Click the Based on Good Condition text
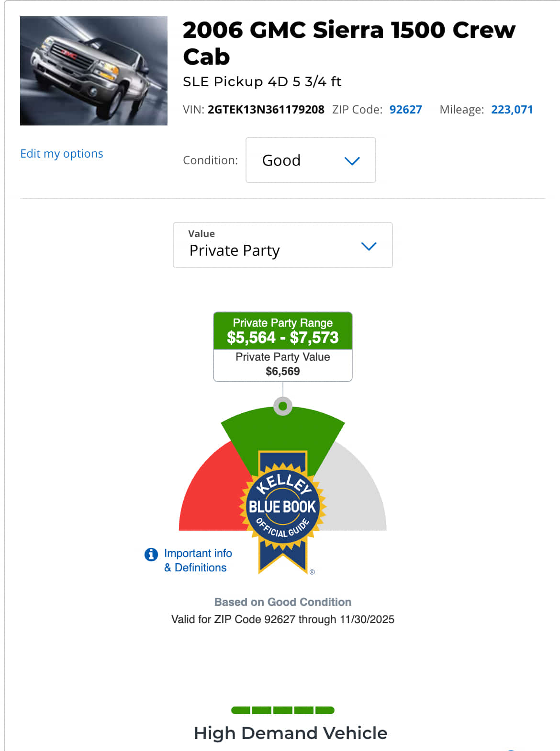Screen dimensions: 560x751 pos(283,602)
